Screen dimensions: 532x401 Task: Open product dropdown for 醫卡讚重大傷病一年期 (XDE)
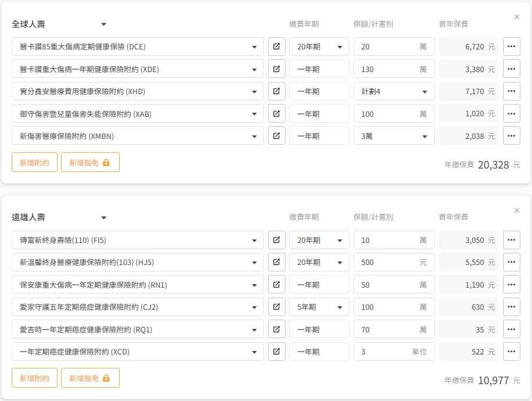pos(137,69)
